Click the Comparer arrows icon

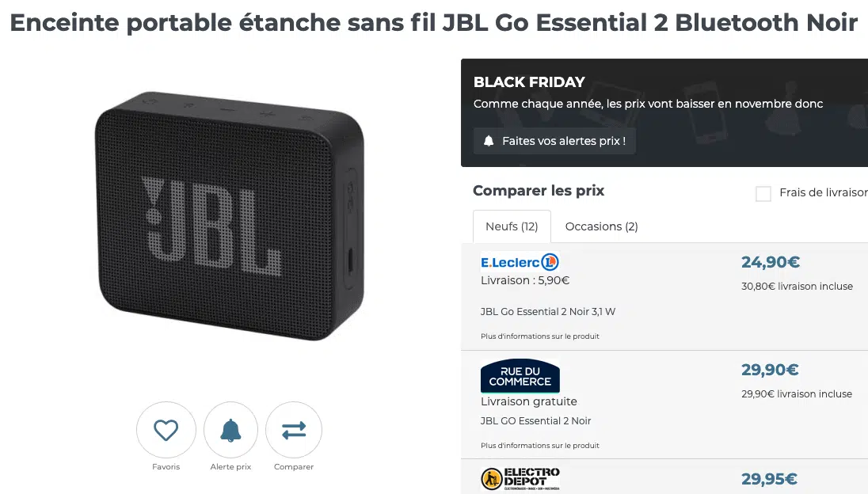tap(293, 428)
